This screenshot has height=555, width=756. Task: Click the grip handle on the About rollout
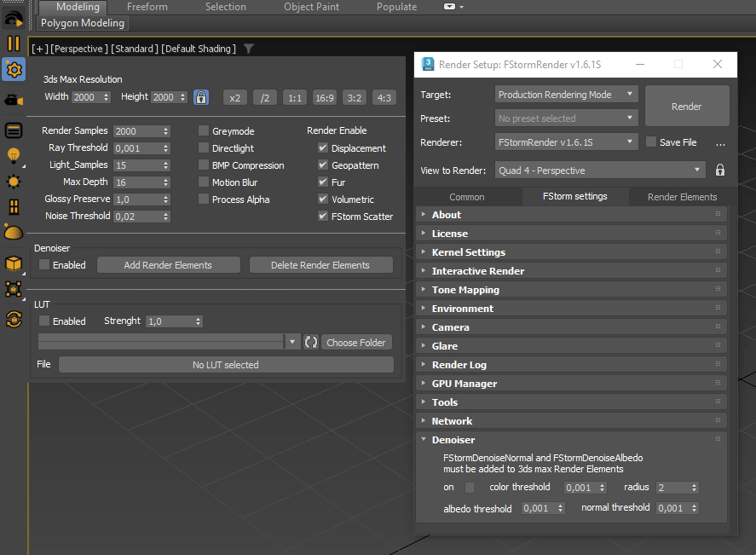pos(718,214)
